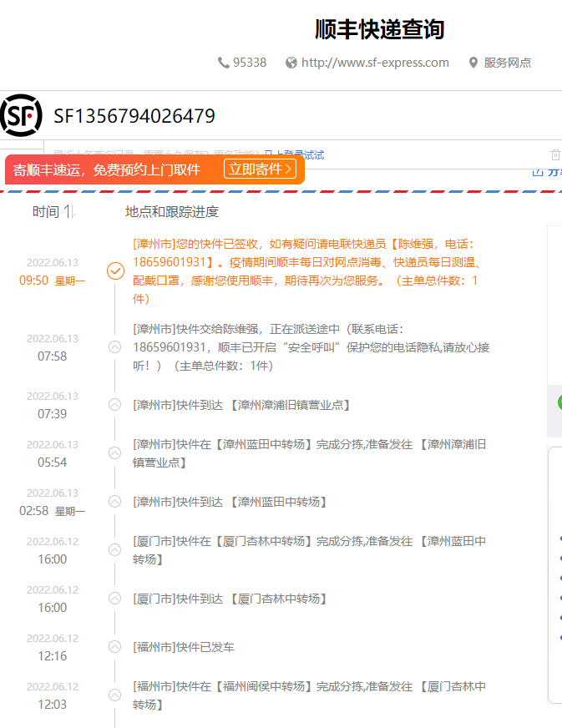562x728 pixels.
Task: Click the 快件交给陈维强 dispatch message
Action: (311, 347)
